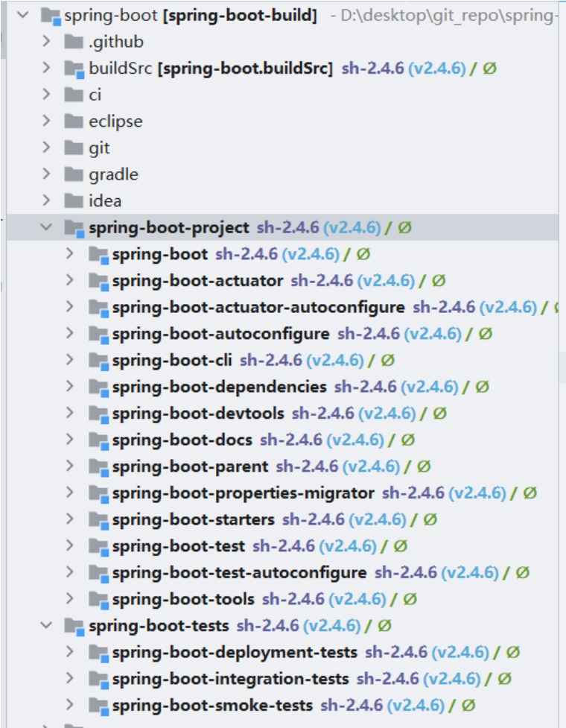Click the eclipse folder icon

tap(73, 121)
